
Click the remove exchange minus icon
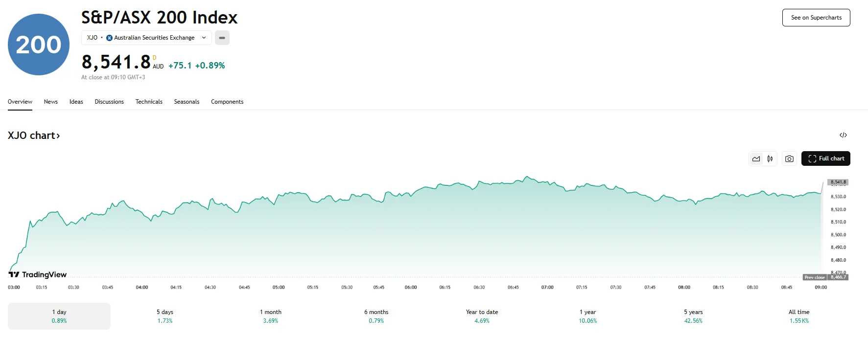tap(222, 38)
